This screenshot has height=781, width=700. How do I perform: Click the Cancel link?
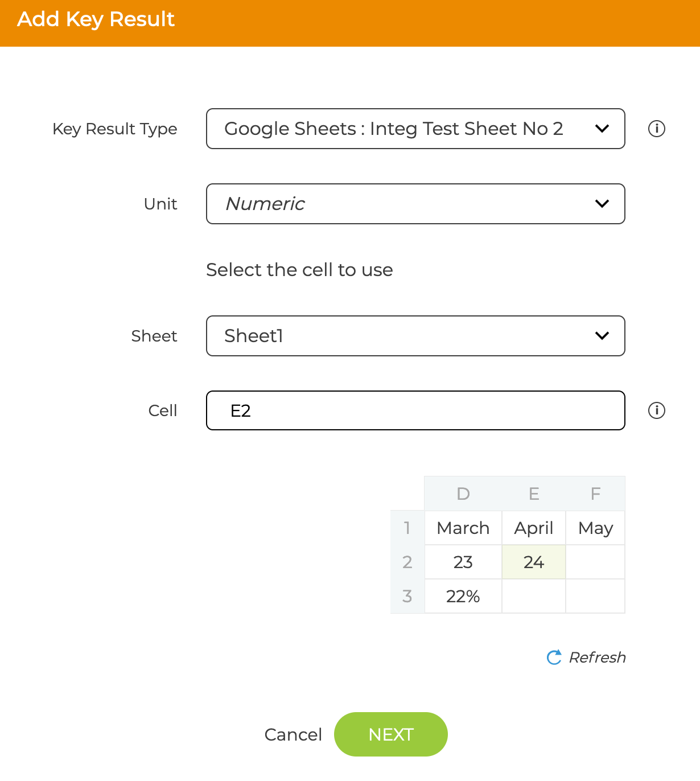coord(293,734)
